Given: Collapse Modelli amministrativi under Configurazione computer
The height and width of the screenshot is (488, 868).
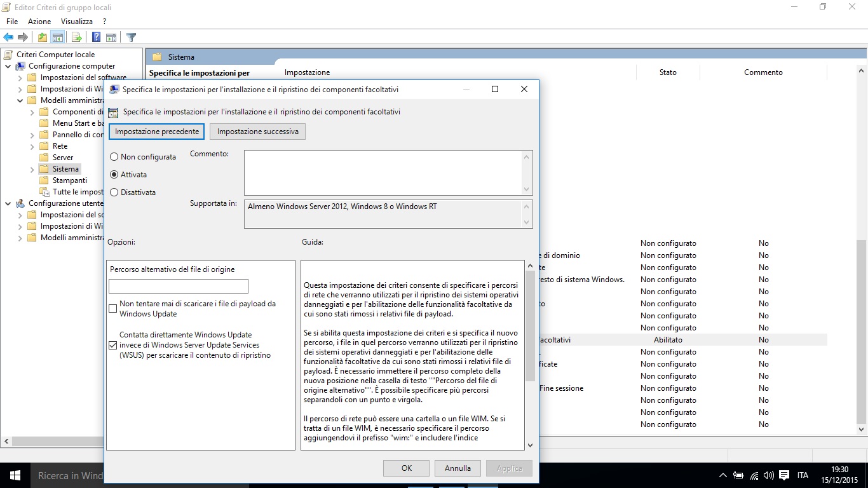Looking at the screenshot, I should coord(20,100).
